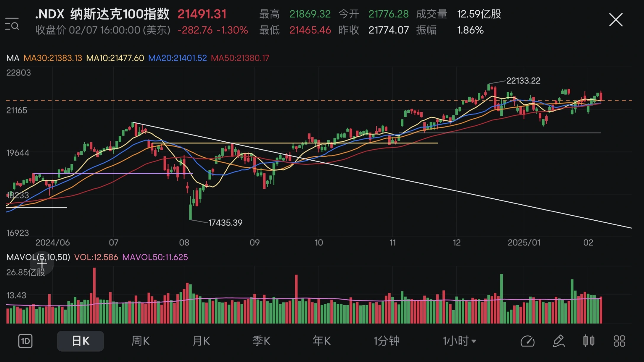Screen dimensions: 644x362
Task: Tap the current price 21491.31
Action: [202, 14]
